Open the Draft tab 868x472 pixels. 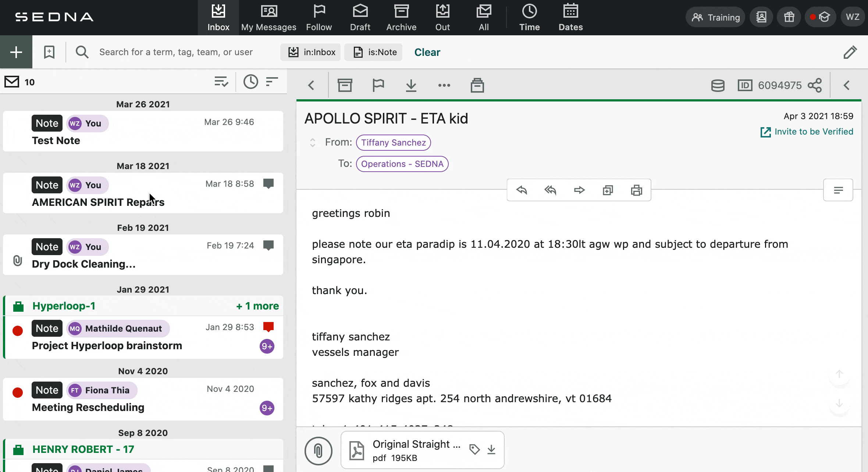point(360,18)
